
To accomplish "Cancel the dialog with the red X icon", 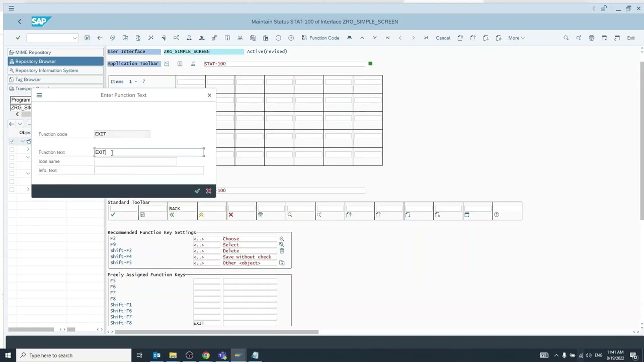I will [x=209, y=191].
